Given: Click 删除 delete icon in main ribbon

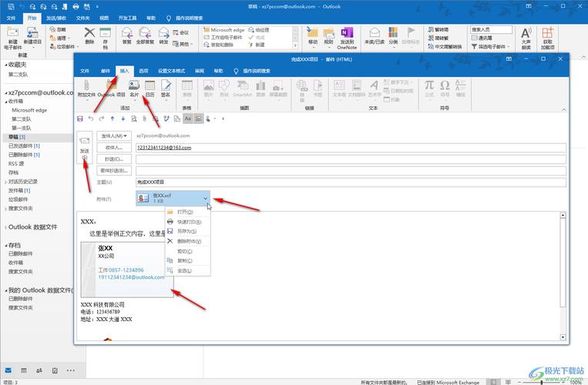Looking at the screenshot, I should click(89, 36).
